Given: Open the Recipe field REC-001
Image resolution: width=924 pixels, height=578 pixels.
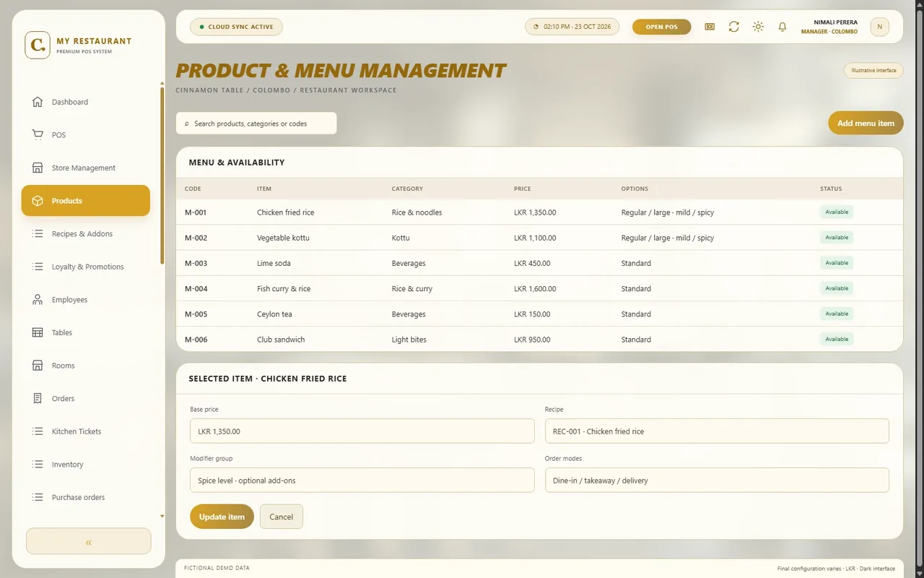Looking at the screenshot, I should click(x=717, y=431).
